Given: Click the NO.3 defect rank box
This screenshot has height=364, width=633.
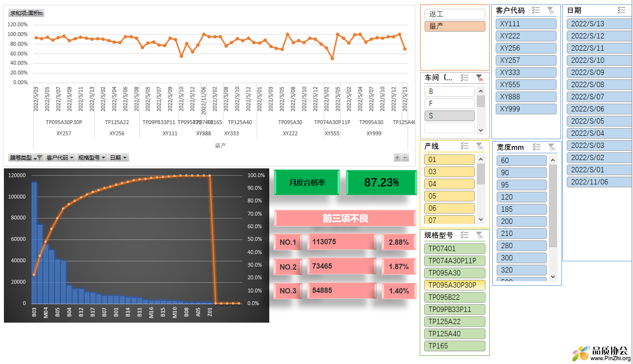Looking at the screenshot, I should click(x=288, y=291).
